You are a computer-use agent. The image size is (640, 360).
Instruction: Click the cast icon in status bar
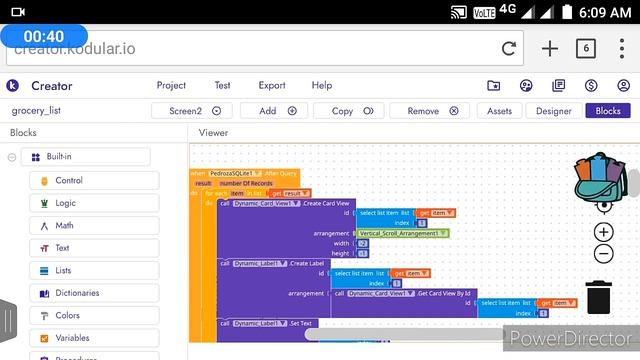click(x=458, y=12)
